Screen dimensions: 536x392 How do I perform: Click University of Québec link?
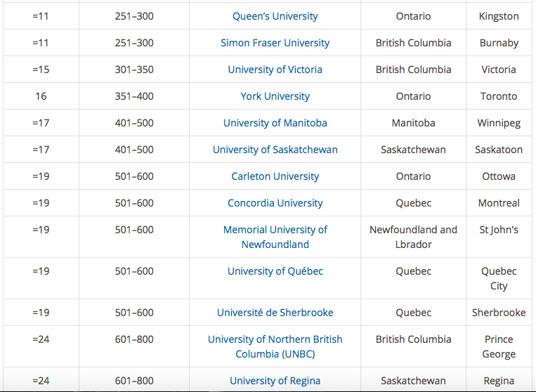click(275, 271)
